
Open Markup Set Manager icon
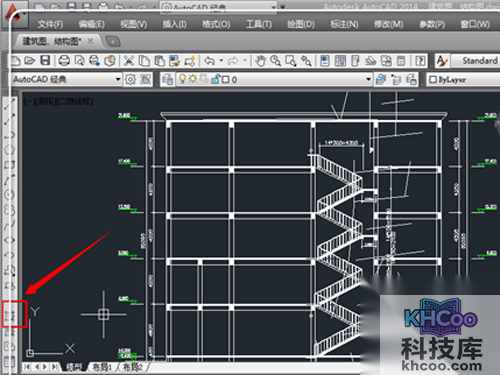(x=386, y=61)
